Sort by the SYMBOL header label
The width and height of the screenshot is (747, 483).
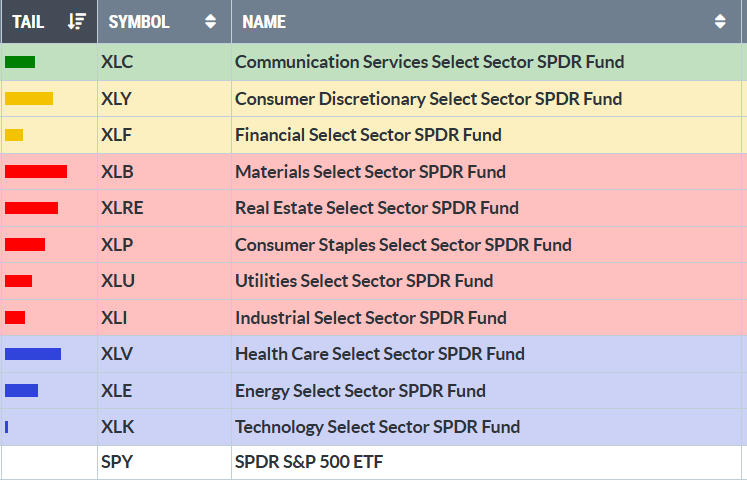139,21
